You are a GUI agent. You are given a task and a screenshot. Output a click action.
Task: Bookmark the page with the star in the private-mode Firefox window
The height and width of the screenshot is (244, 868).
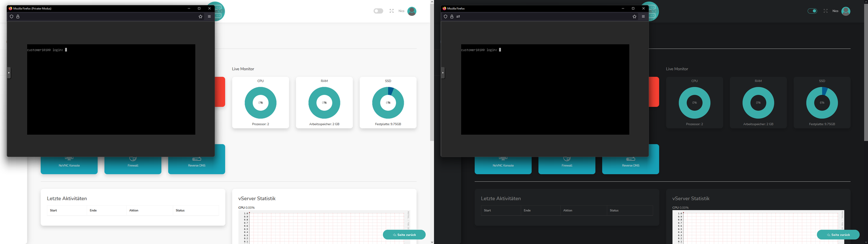200,17
